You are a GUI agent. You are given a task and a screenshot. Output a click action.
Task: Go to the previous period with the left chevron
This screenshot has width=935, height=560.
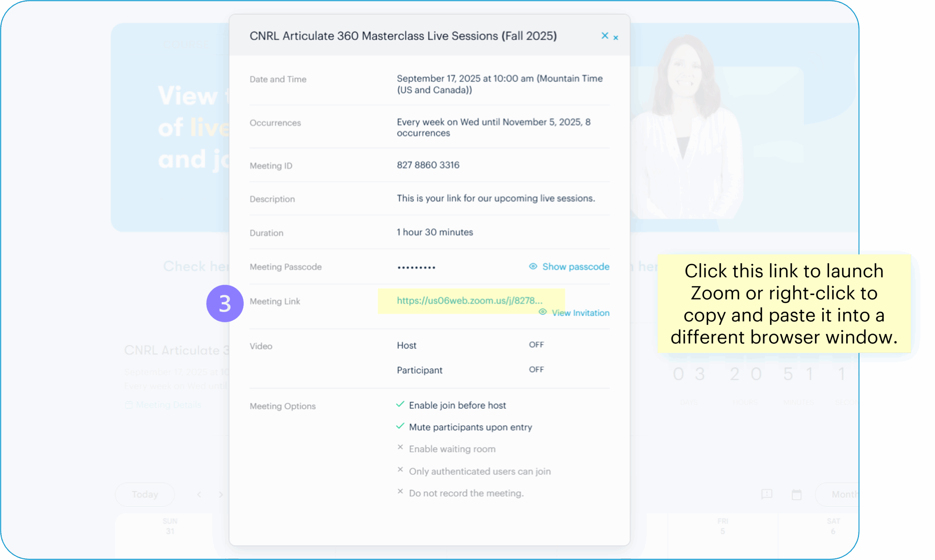click(x=199, y=494)
